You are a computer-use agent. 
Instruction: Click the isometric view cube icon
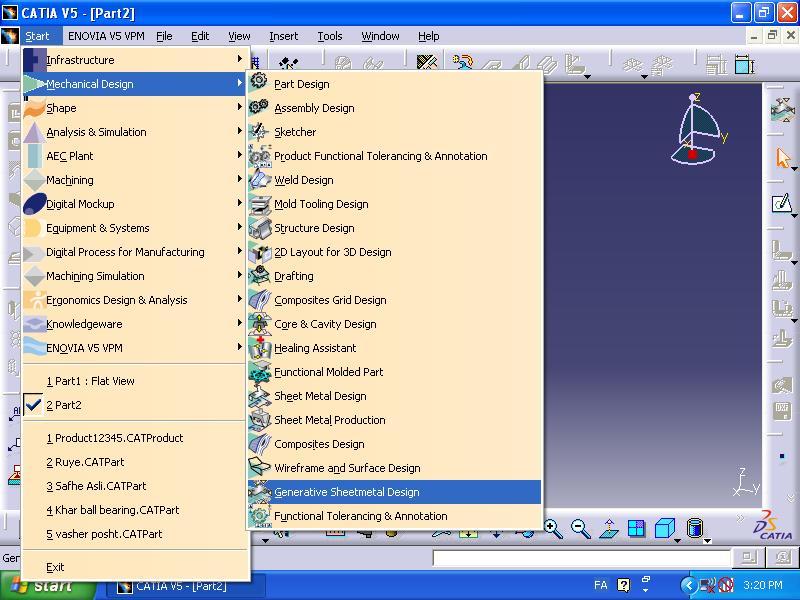(664, 529)
